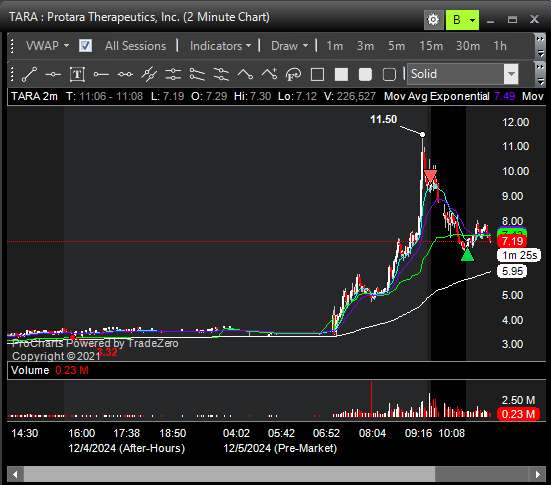Click the horizontal scrollbar thumb
Screen dimensions: 551x485
pyautogui.click(x=229, y=474)
